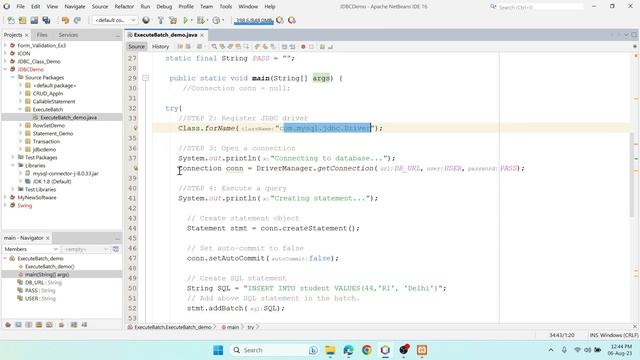
Task: Toggle the sort by name Navigator icon
Action: (74, 325)
